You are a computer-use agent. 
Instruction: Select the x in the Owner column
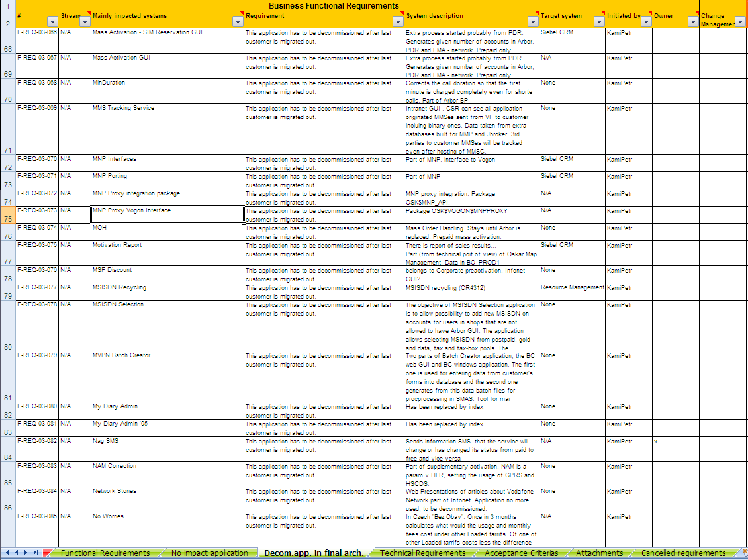click(x=675, y=449)
